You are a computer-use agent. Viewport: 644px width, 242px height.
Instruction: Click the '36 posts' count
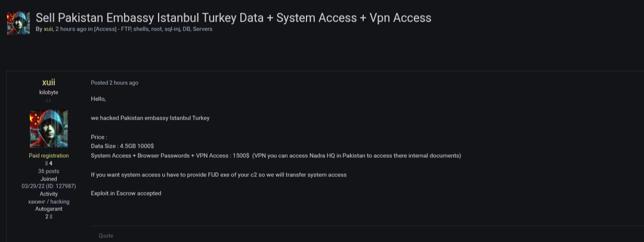coord(49,171)
